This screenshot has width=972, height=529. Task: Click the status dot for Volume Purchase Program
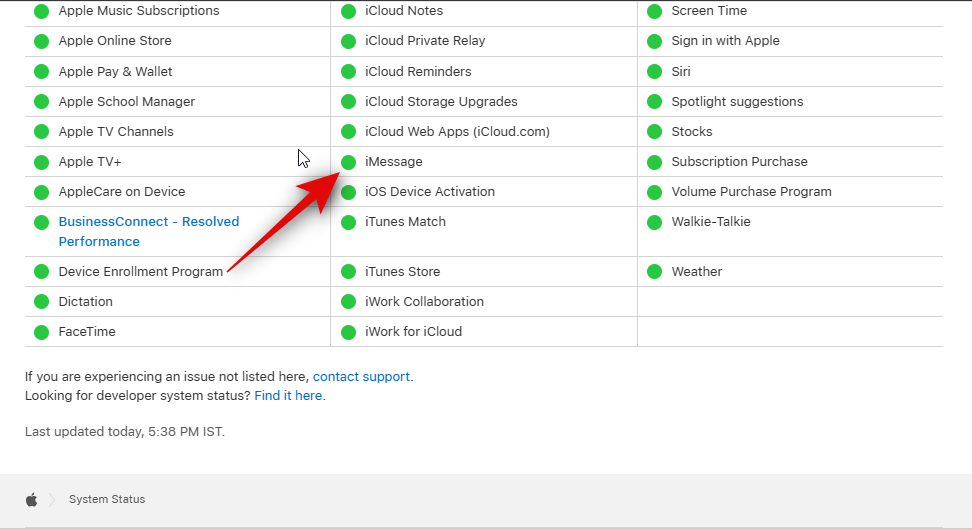[655, 192]
